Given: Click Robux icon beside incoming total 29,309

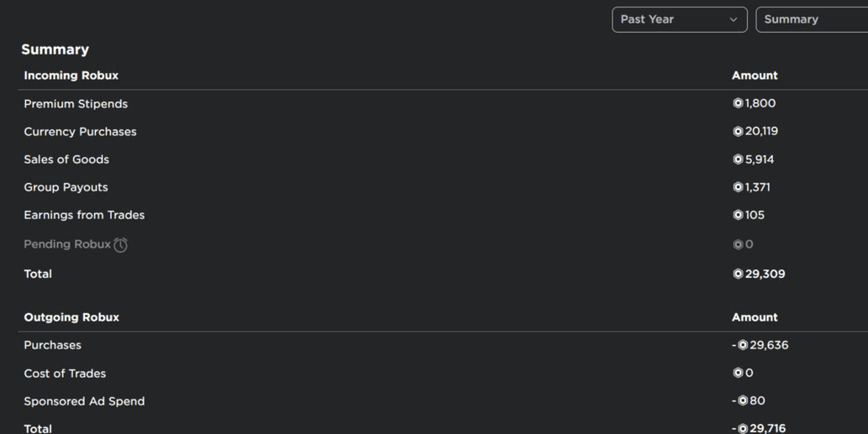Looking at the screenshot, I should point(738,274).
